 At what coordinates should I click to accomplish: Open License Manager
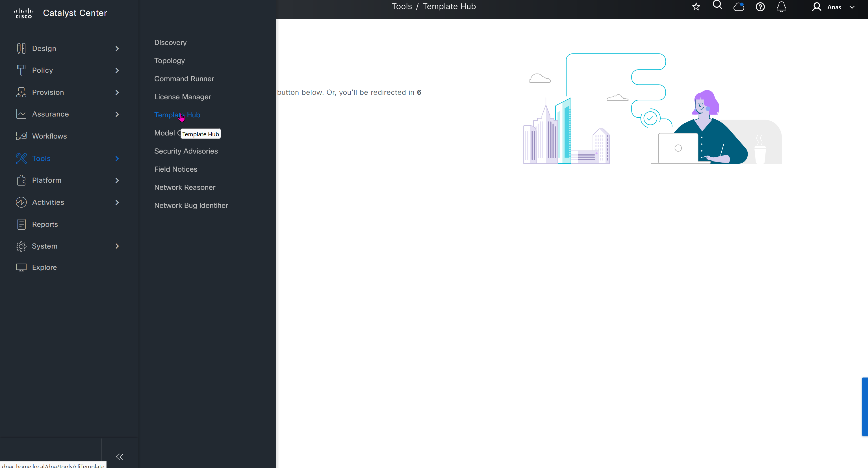(183, 97)
